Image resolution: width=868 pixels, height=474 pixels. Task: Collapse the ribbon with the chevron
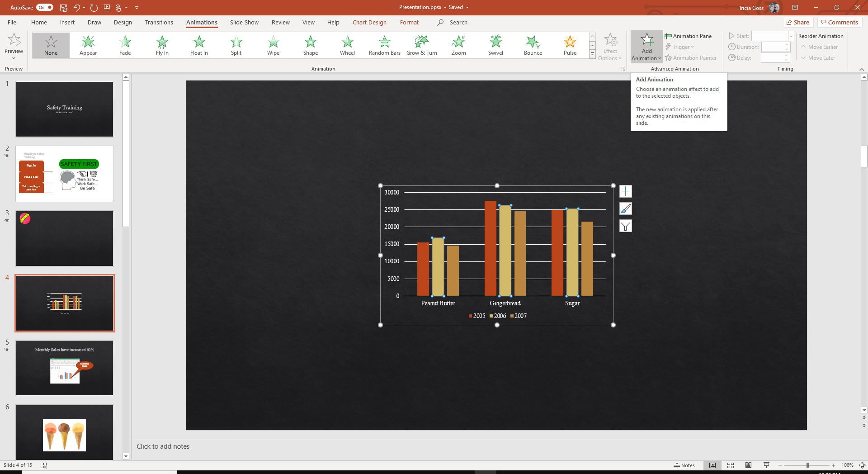861,69
